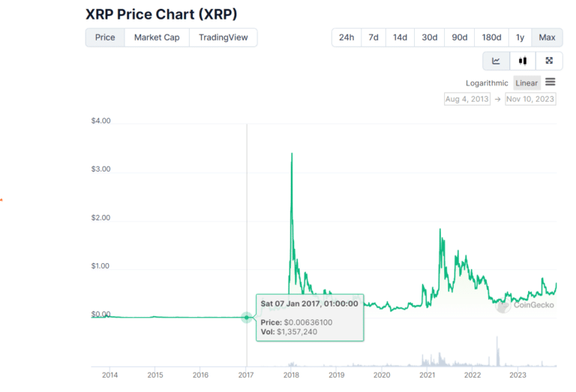Screen dimensions: 576x392
Task: Select the 24h time range
Action: pyautogui.click(x=346, y=37)
